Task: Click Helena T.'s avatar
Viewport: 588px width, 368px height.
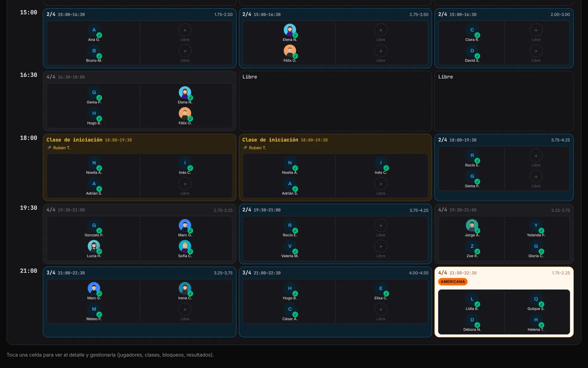Action: (536, 320)
